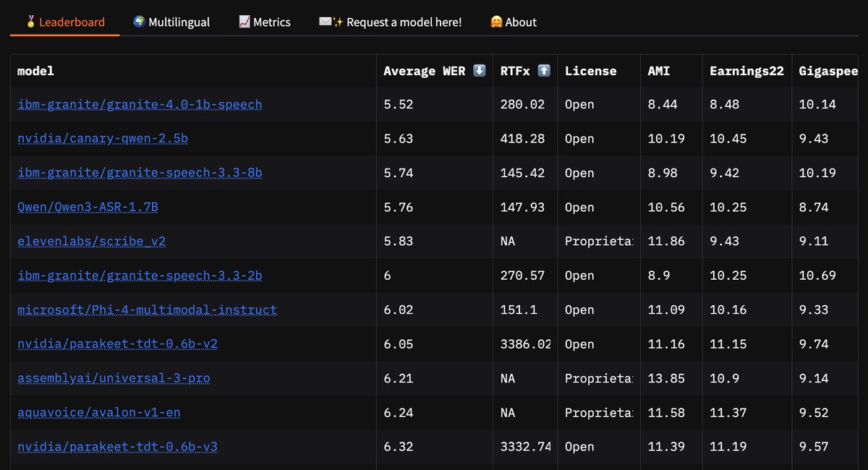Sort by the RTFx column header
This screenshot has width=868, height=470.
click(525, 71)
